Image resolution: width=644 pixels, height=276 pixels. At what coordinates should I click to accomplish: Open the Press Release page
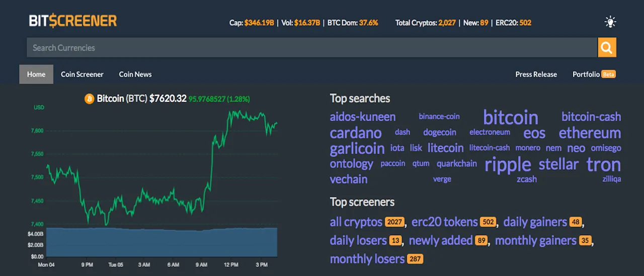click(x=536, y=74)
